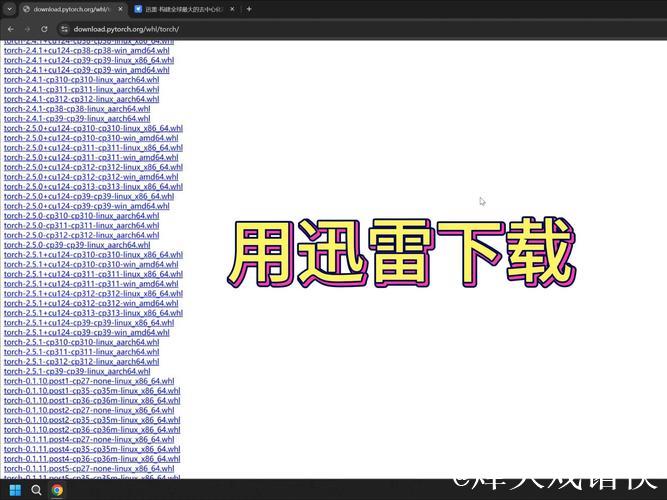Close the download.pytorch.org tab
The width and height of the screenshot is (667, 500).
pyautogui.click(x=120, y=9)
